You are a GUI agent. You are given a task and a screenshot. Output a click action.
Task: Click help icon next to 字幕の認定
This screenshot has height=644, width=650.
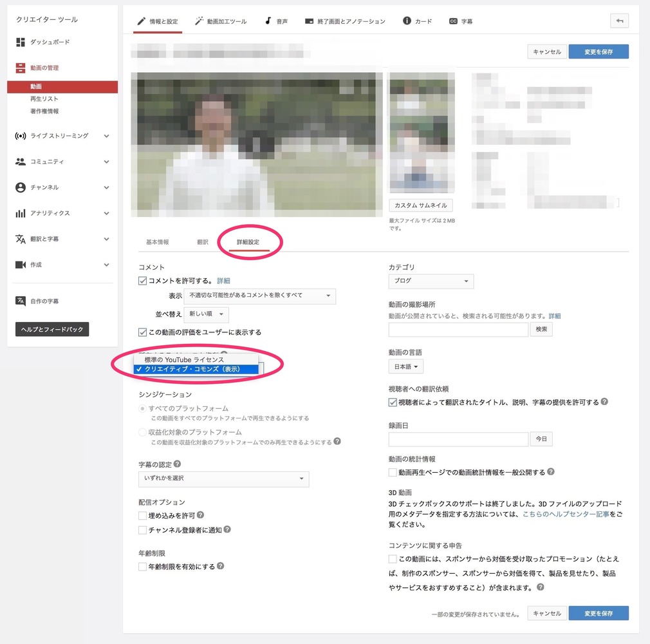tap(177, 464)
